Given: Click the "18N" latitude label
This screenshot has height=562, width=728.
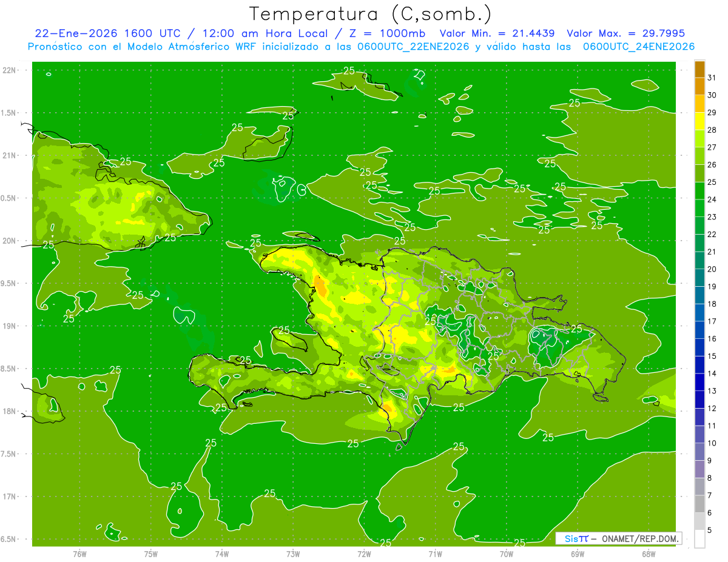Looking at the screenshot, I should tap(10, 412).
